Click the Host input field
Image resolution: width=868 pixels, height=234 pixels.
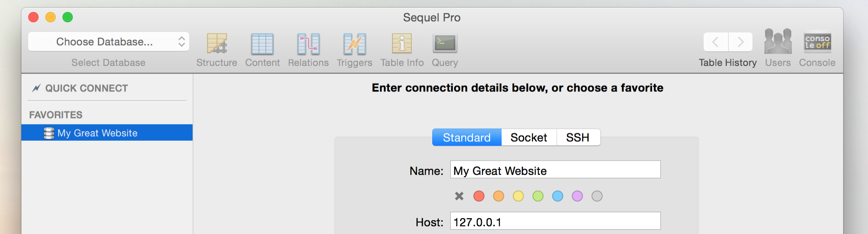(x=555, y=221)
